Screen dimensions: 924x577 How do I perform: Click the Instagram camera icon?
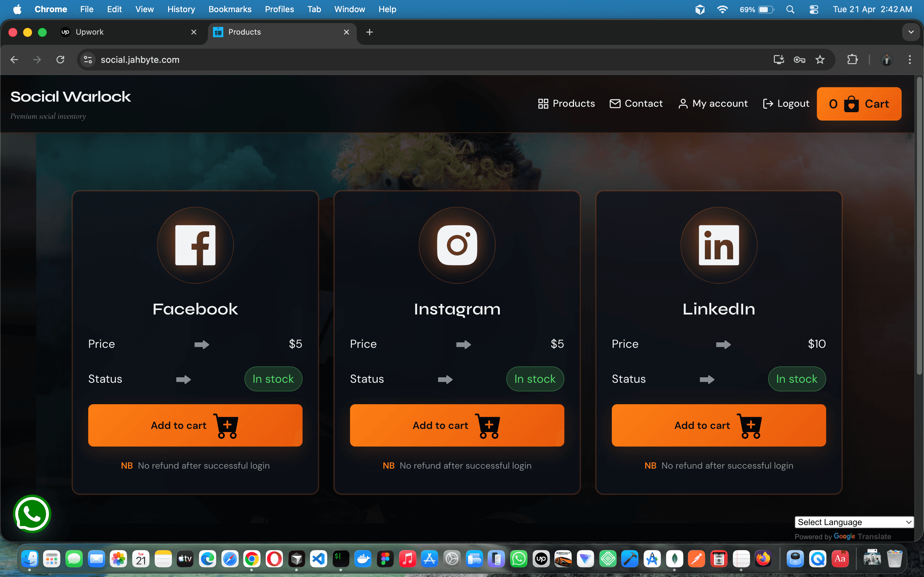coord(457,245)
